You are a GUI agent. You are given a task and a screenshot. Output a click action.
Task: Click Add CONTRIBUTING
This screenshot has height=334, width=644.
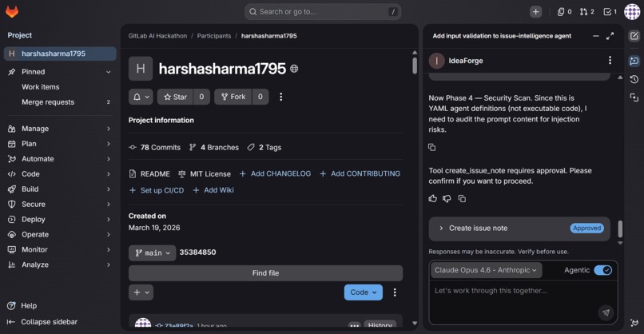point(360,173)
